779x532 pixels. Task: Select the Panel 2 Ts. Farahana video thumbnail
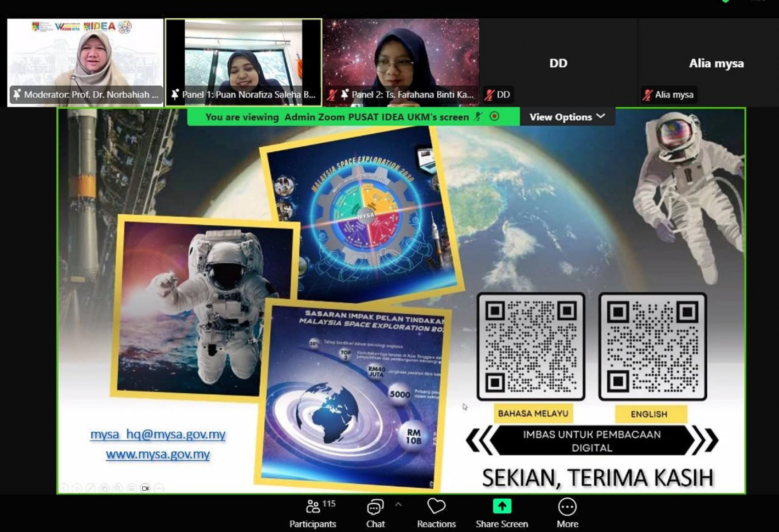coord(401,63)
